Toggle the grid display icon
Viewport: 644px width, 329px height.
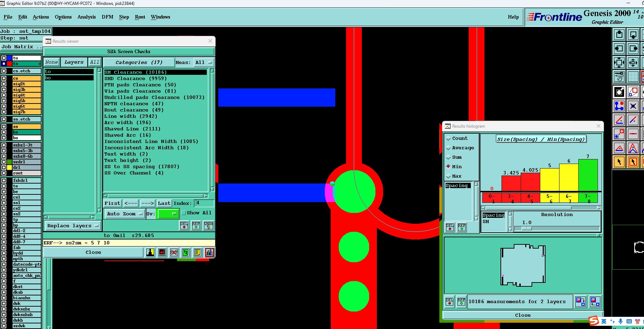633,77
